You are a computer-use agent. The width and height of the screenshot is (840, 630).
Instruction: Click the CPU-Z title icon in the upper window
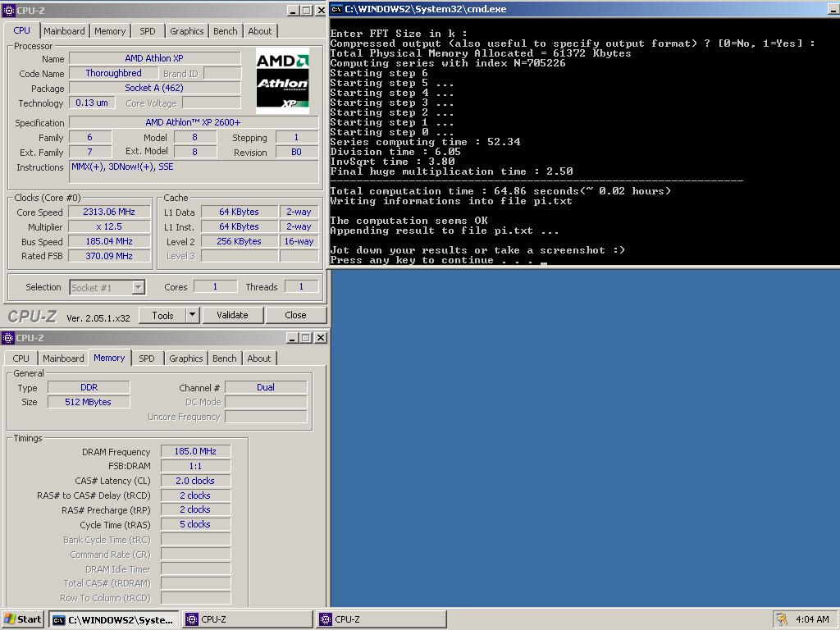coord(8,10)
